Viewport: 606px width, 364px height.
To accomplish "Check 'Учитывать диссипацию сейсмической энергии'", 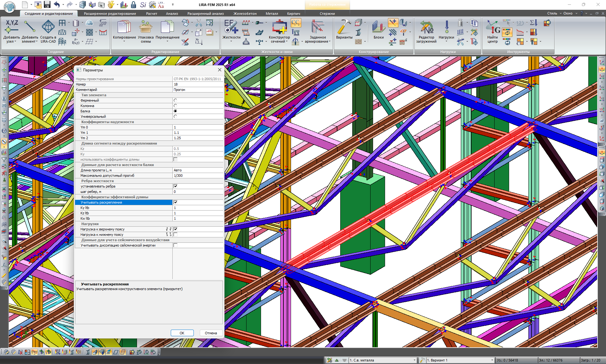I will coord(175,245).
